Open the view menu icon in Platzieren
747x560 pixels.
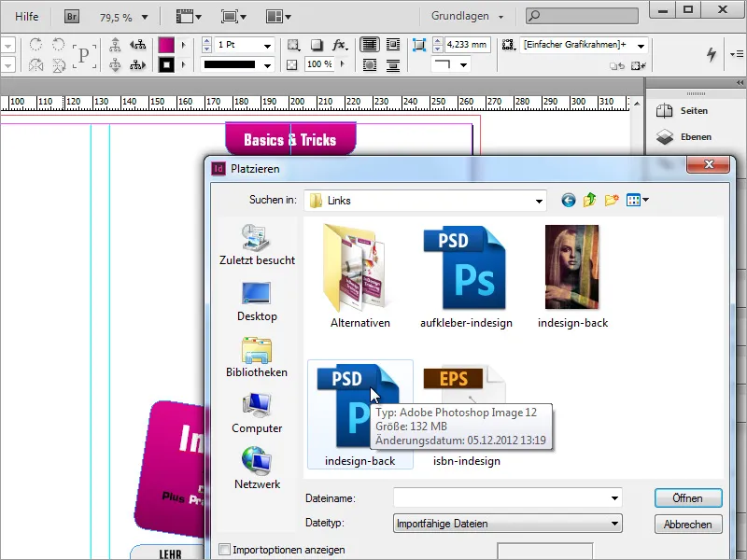point(638,200)
